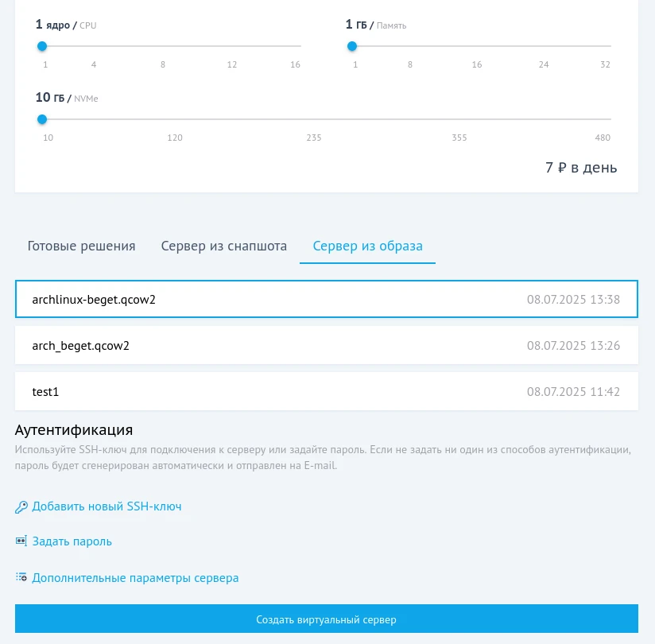Expand Дополнительные параметры сервера
Viewport: 655px width, 644px height.
(x=135, y=578)
